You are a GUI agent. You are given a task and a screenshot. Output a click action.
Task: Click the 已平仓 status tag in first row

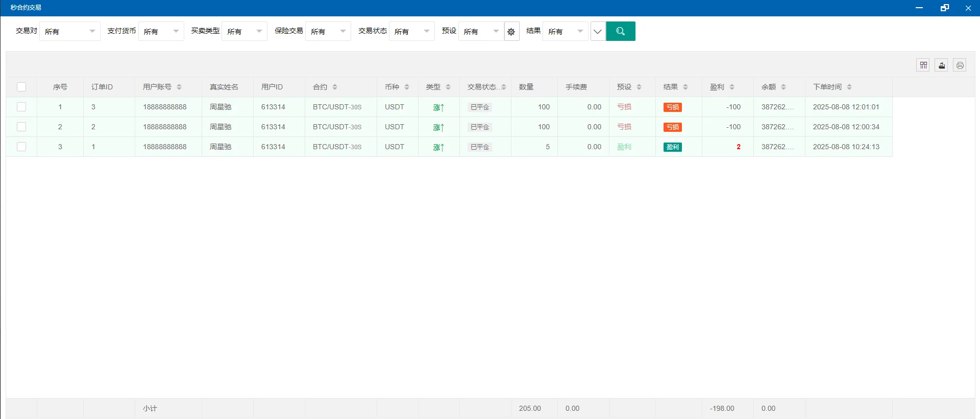(x=480, y=107)
